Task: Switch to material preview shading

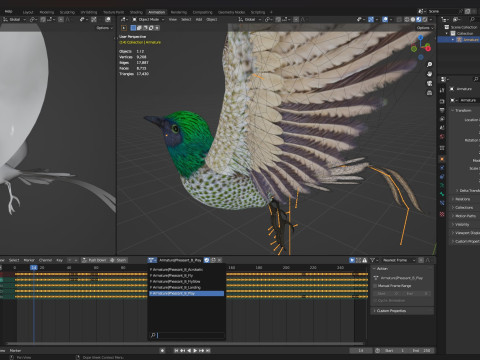Action: 419,20
